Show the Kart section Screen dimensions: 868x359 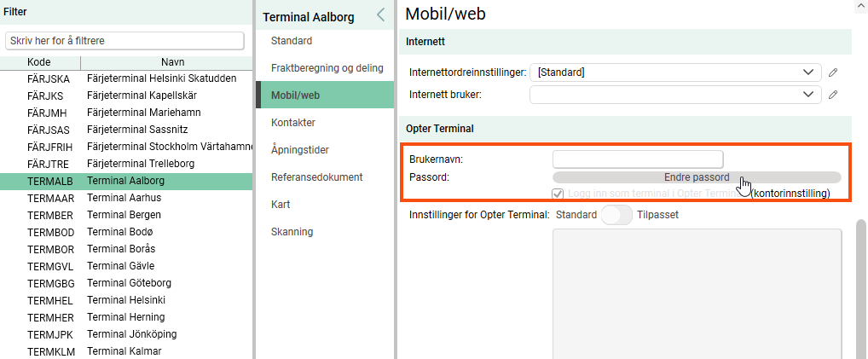[x=281, y=205]
